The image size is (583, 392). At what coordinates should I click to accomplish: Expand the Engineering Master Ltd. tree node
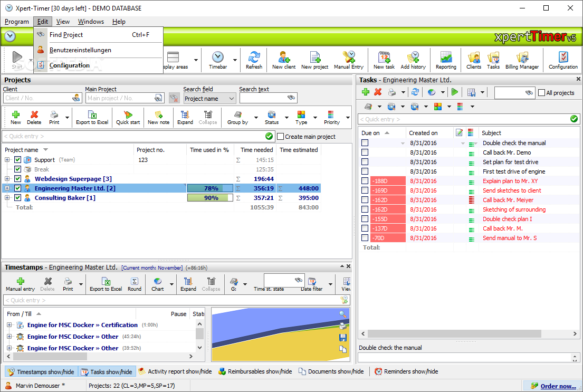tap(7, 188)
